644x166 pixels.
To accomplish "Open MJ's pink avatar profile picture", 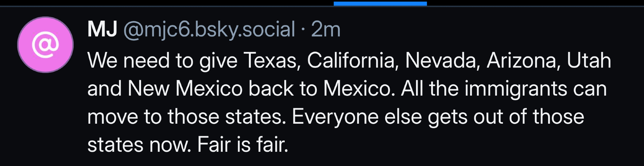I will pos(45,45).
